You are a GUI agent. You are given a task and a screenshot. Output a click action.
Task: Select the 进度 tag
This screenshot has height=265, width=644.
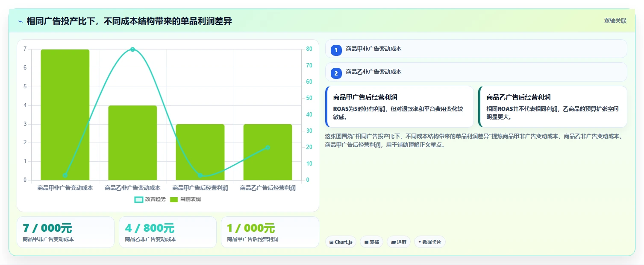click(399, 242)
